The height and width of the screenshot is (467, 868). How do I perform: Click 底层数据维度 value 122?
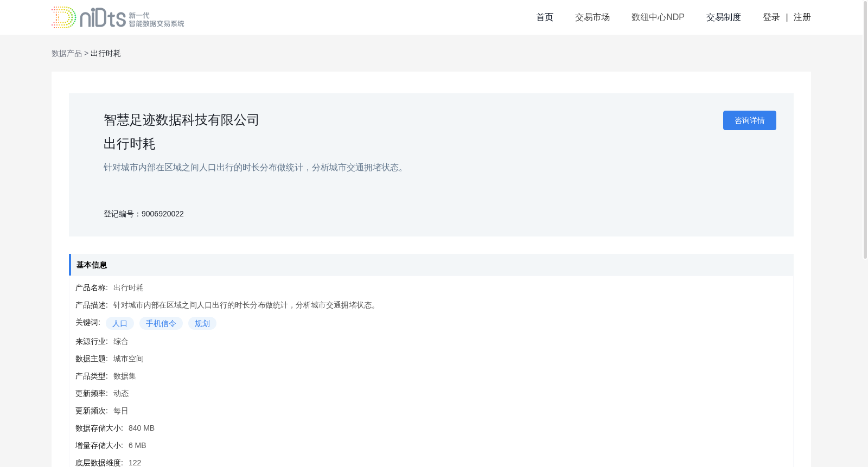pyautogui.click(x=135, y=463)
